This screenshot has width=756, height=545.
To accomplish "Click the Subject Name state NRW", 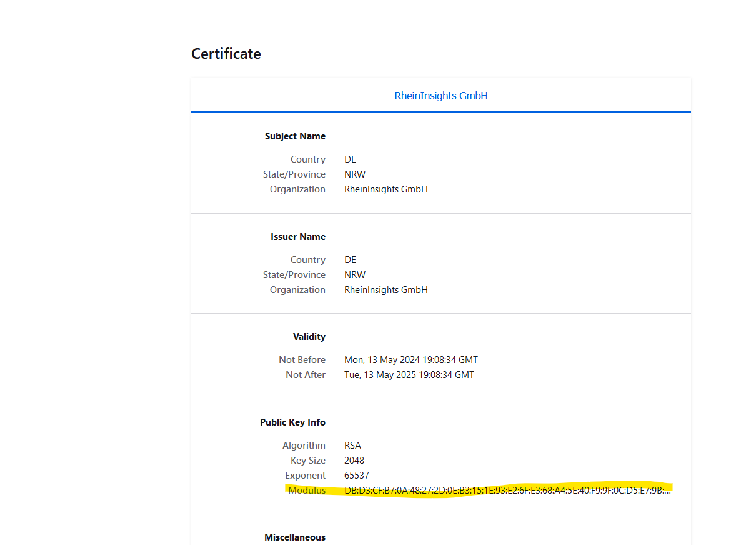I will (354, 174).
